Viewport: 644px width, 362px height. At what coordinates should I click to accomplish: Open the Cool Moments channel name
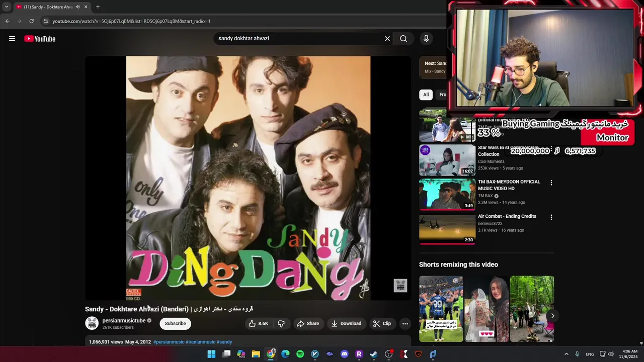[491, 161]
